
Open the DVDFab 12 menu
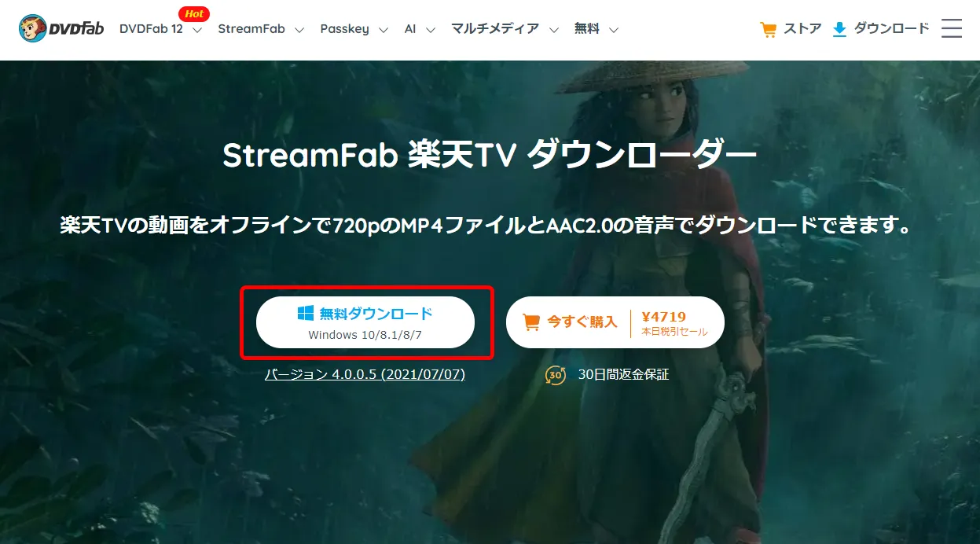[x=151, y=29]
